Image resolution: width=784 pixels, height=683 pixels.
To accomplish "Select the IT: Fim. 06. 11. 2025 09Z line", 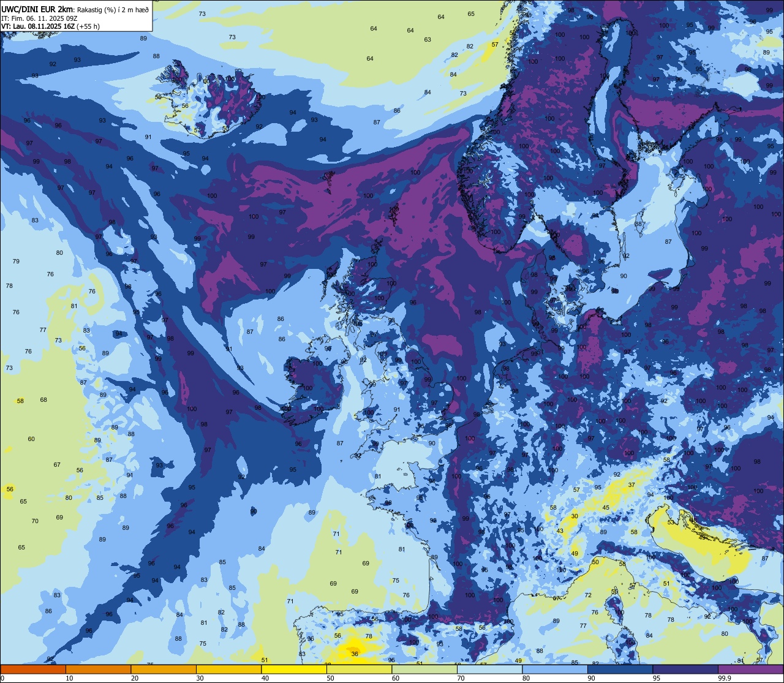I will click(37, 18).
